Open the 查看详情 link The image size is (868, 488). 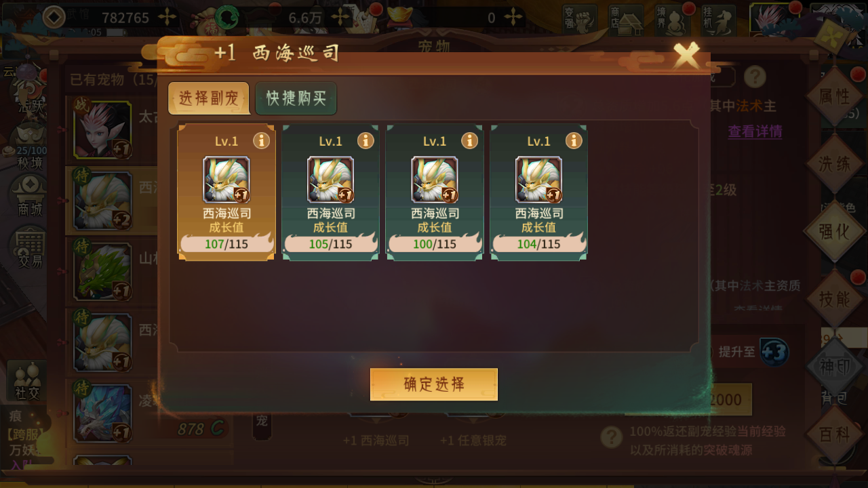[x=755, y=131]
